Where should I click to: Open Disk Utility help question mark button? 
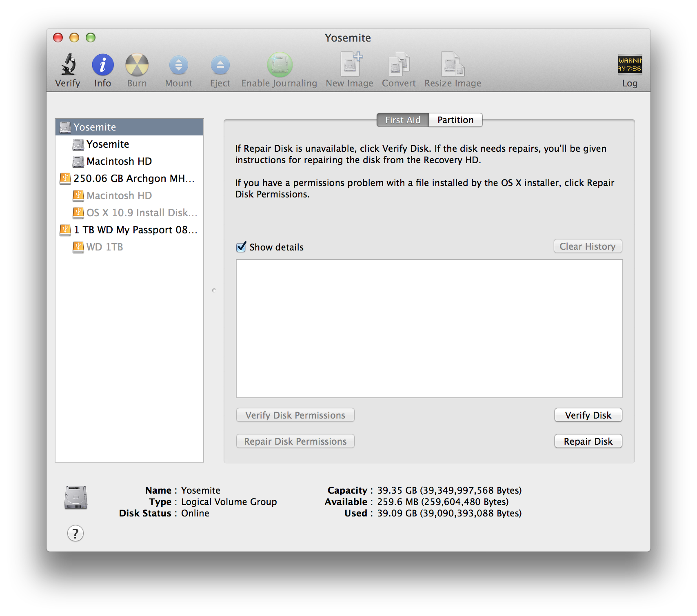(x=75, y=533)
